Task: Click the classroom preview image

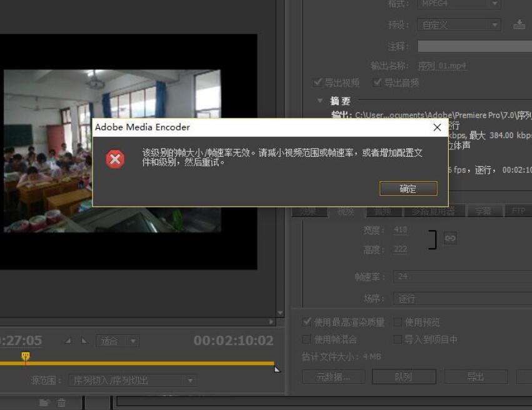Action: pyautogui.click(x=113, y=151)
